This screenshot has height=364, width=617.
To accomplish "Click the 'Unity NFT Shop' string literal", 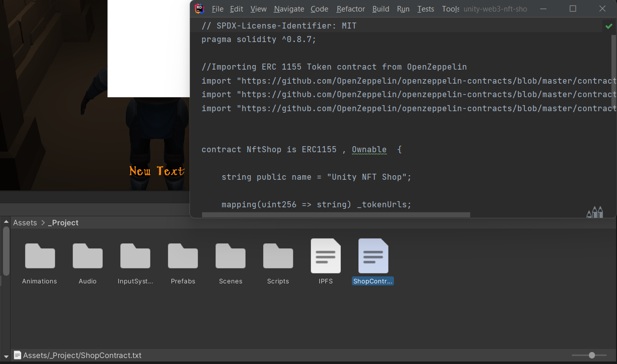I will 366,177.
